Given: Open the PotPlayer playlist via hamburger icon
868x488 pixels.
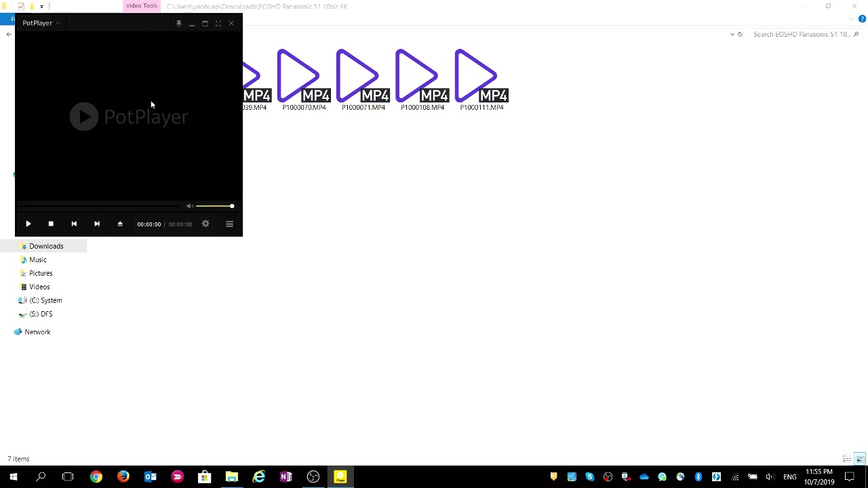Looking at the screenshot, I should pos(229,224).
